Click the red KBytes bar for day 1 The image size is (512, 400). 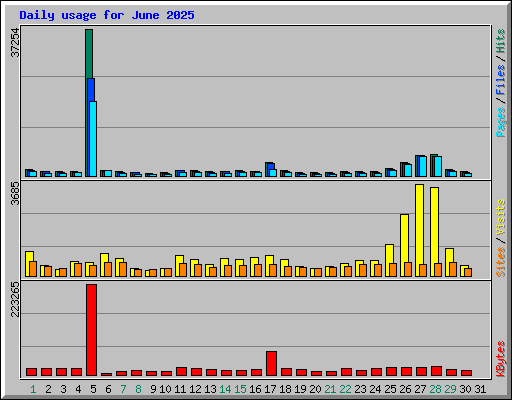tap(31, 372)
